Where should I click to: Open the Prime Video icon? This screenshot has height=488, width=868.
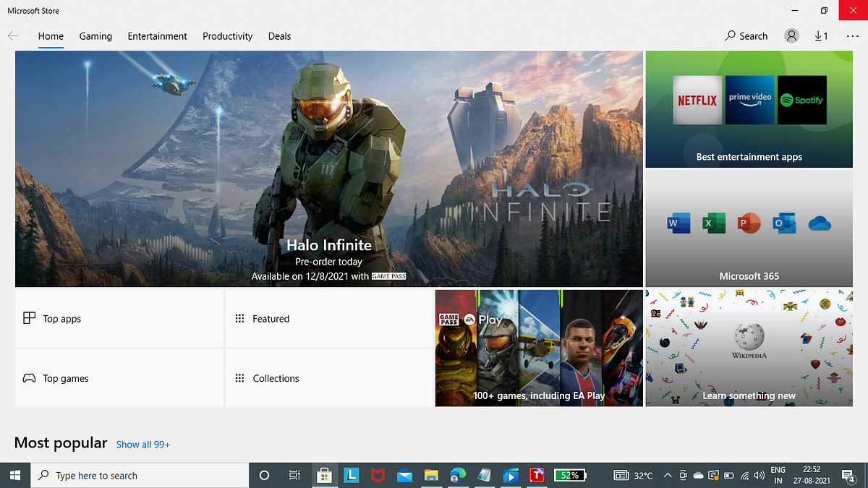(749, 100)
